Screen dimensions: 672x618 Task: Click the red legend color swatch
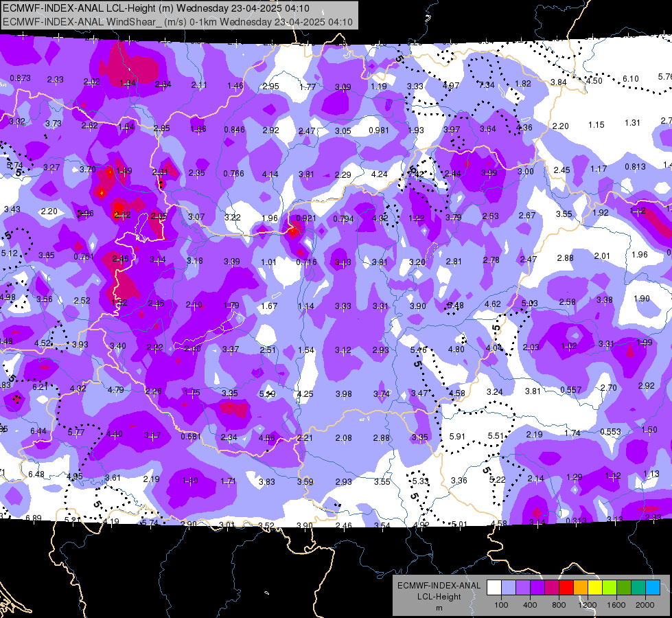tap(566, 588)
